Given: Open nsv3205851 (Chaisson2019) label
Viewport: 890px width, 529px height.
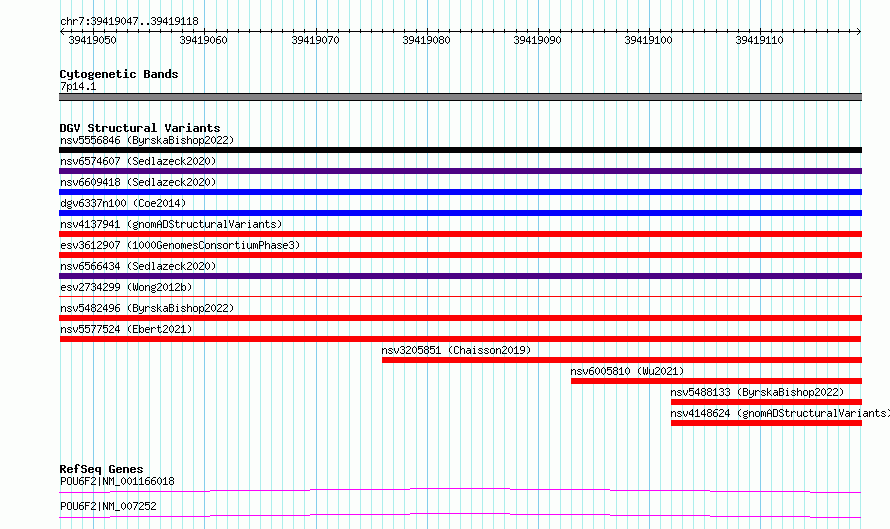Looking at the screenshot, I should click(456, 350).
